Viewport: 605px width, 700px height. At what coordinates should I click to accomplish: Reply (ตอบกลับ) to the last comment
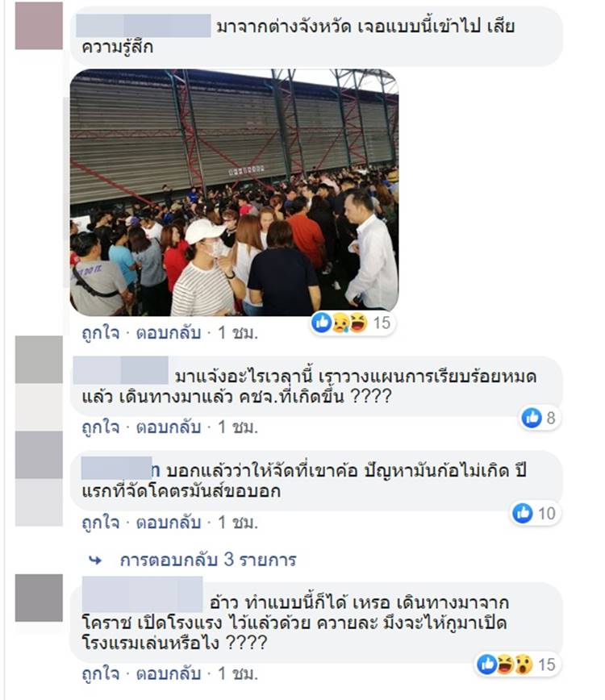pyautogui.click(x=169, y=673)
